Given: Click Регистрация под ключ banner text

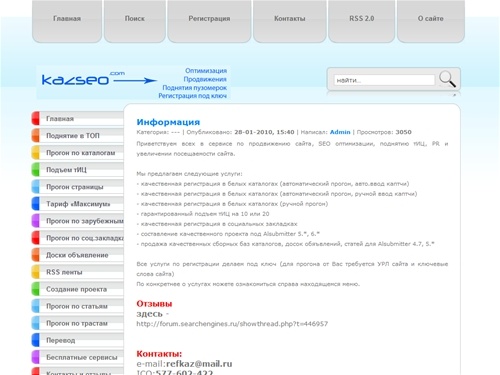Looking at the screenshot, I should [x=193, y=96].
